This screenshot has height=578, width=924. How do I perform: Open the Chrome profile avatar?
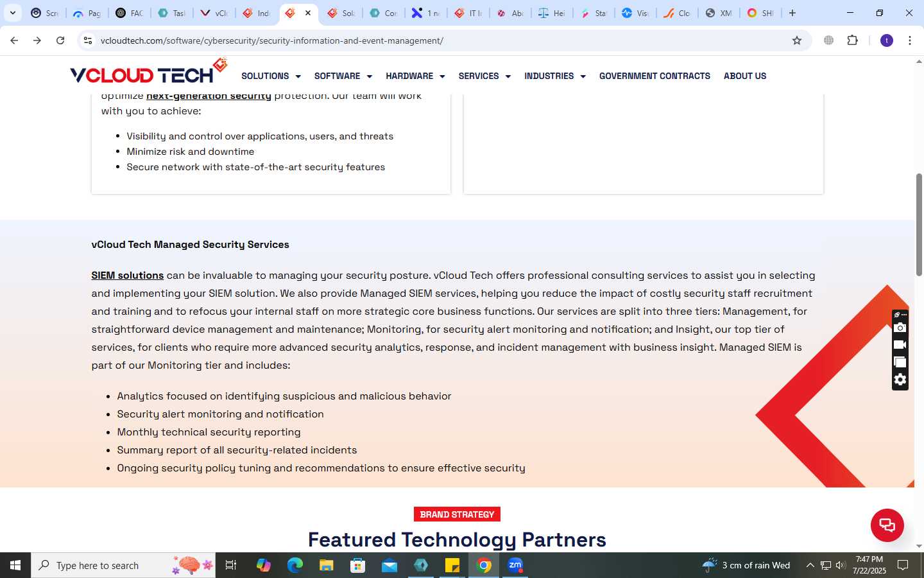[x=887, y=40]
